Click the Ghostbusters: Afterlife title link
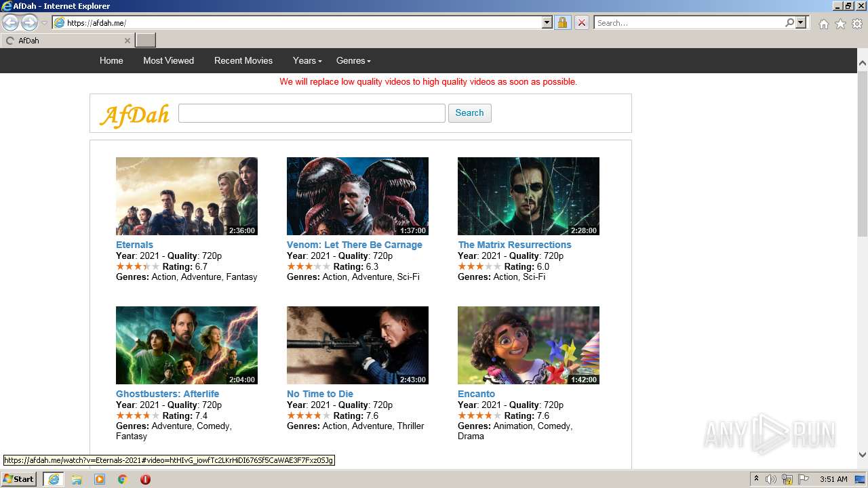 [167, 394]
